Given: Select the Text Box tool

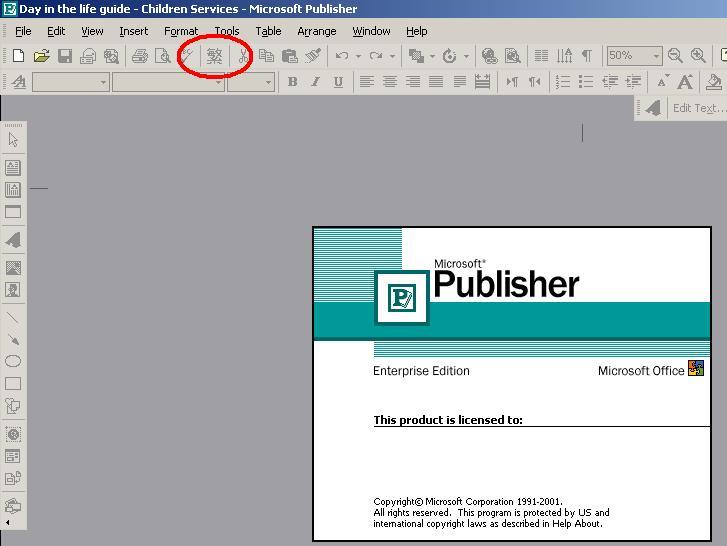Looking at the screenshot, I should (x=13, y=167).
